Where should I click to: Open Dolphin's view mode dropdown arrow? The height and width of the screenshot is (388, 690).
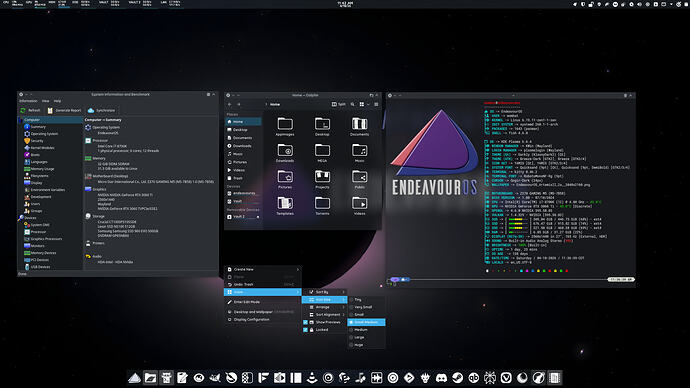pyautogui.click(x=368, y=104)
